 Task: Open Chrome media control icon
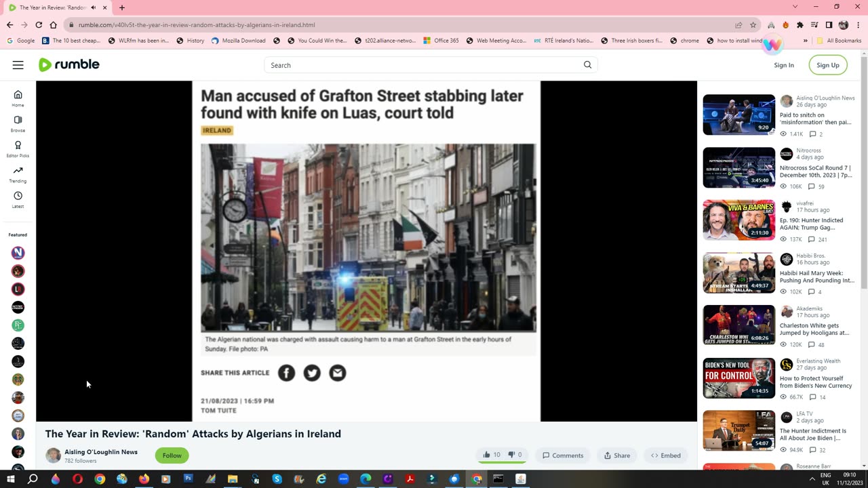[x=814, y=25]
